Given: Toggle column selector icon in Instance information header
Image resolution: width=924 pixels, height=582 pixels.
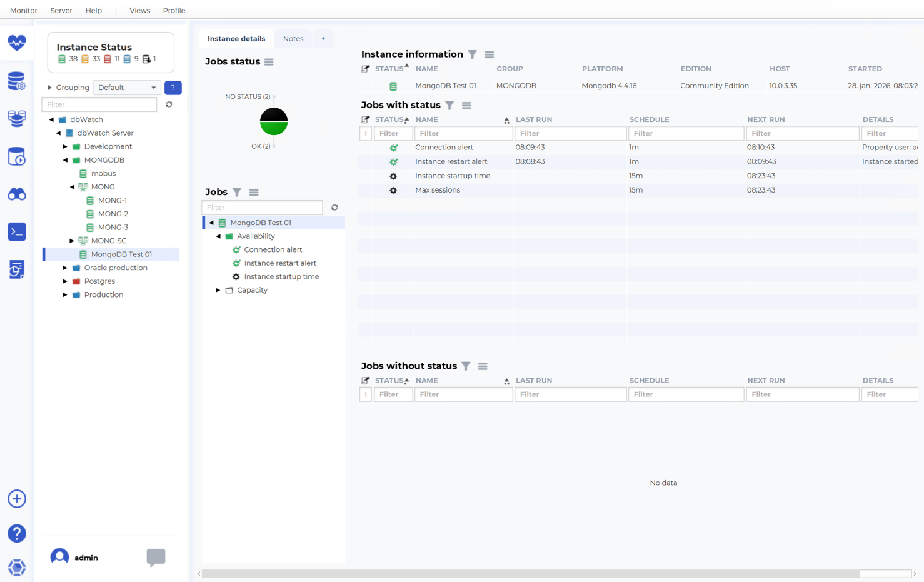Looking at the screenshot, I should (366, 69).
